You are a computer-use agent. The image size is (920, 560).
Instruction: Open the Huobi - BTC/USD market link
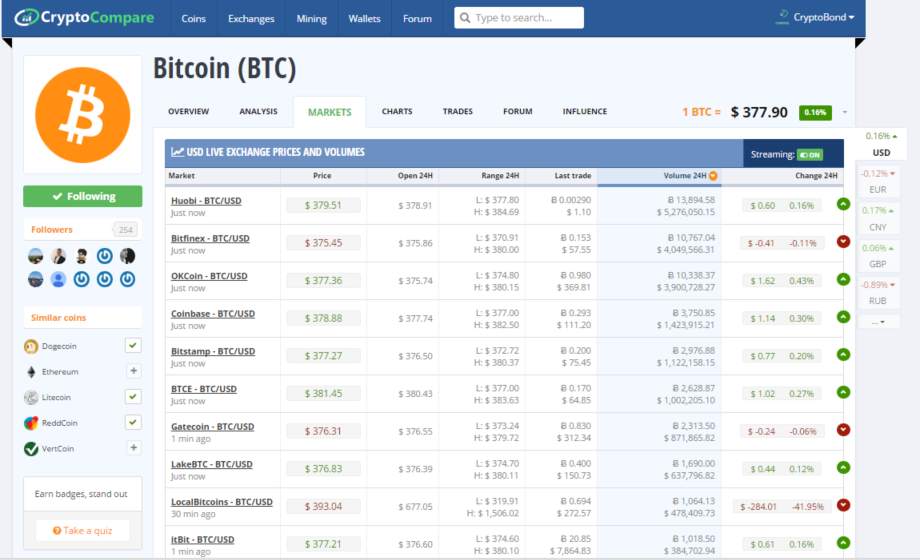pos(206,201)
